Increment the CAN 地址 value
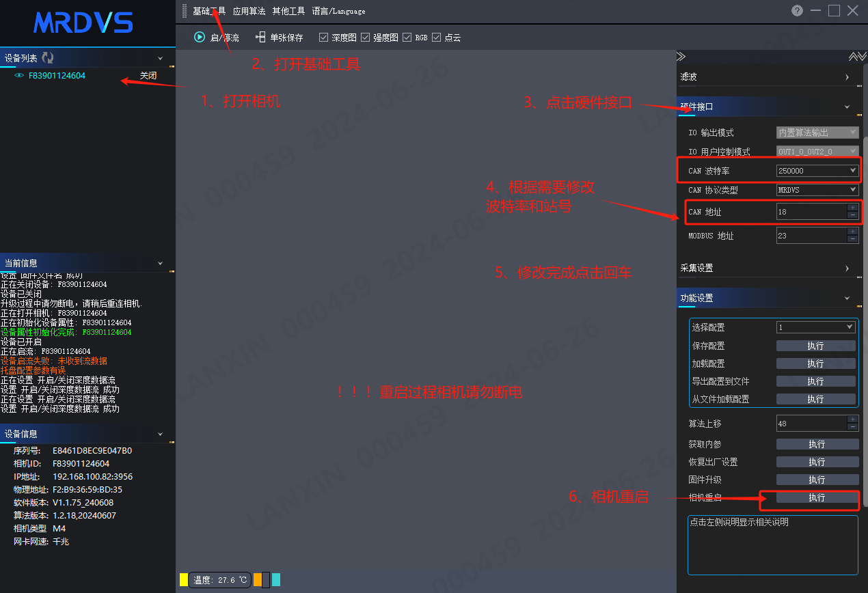Viewport: 868px width, 593px height. 852,208
